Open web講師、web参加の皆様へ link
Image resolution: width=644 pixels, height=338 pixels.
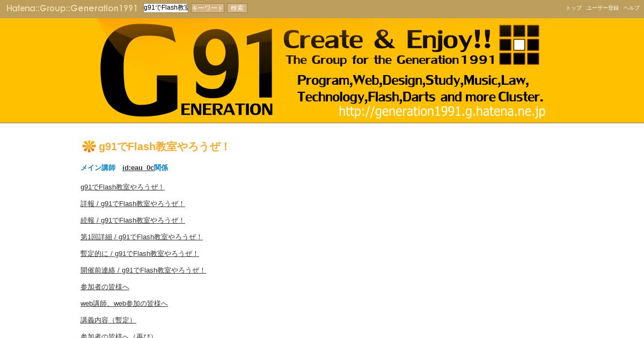click(124, 303)
